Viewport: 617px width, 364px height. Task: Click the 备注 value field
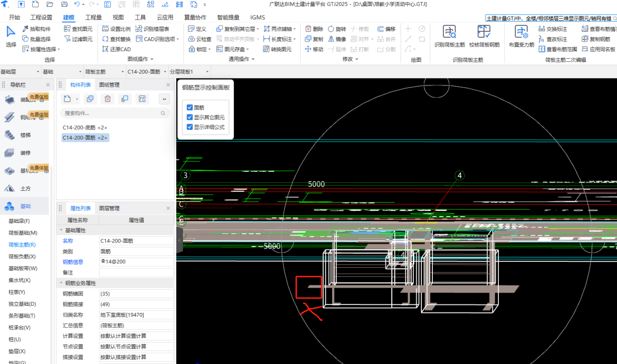pyautogui.click(x=136, y=272)
